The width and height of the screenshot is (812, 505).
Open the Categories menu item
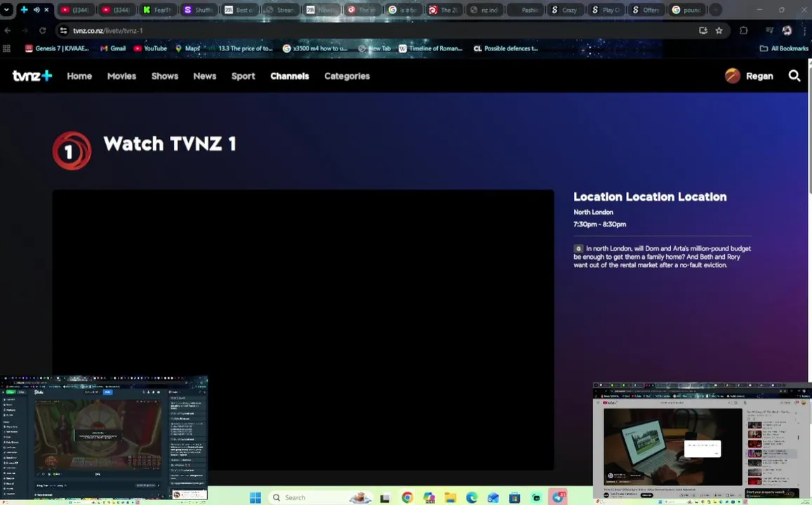click(x=347, y=76)
